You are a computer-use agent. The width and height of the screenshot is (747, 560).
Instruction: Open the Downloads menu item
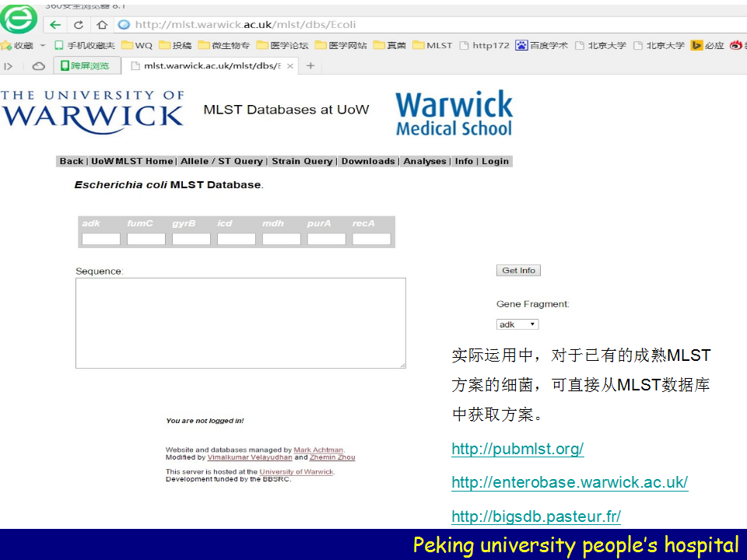[368, 162]
